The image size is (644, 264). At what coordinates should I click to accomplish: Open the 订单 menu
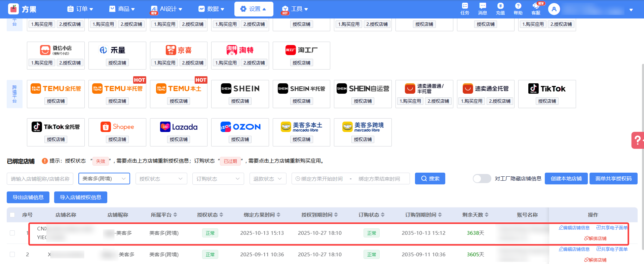(80, 9)
